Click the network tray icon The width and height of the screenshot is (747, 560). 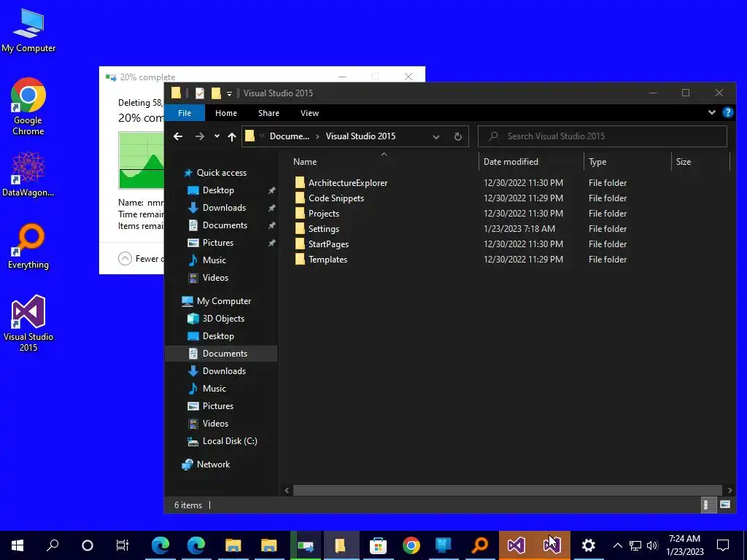click(635, 545)
